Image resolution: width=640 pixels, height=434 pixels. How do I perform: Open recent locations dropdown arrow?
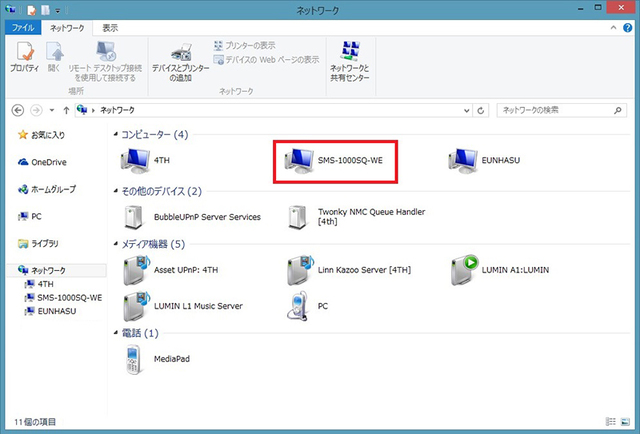51,110
